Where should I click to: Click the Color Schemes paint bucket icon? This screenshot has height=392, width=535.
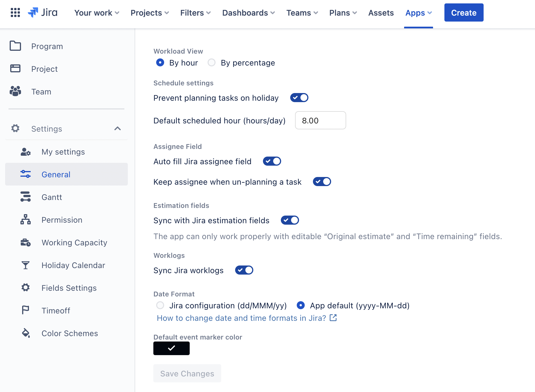(26, 333)
